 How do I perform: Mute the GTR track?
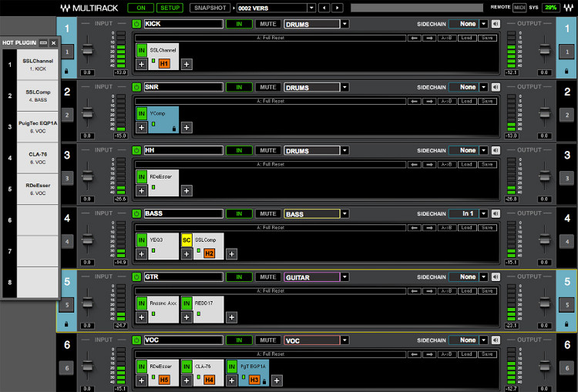(268, 277)
